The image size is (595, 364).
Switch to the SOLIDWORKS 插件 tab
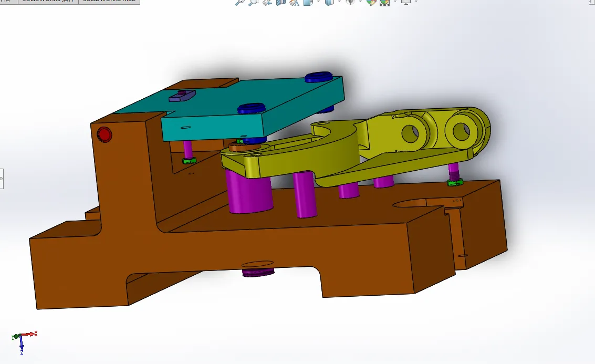click(x=48, y=2)
